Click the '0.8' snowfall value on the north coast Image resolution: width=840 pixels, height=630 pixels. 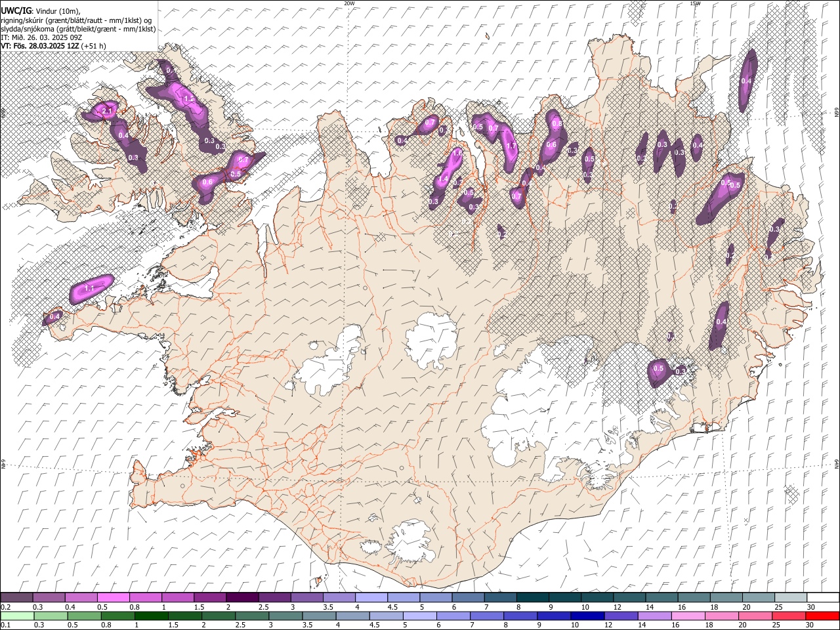point(557,123)
